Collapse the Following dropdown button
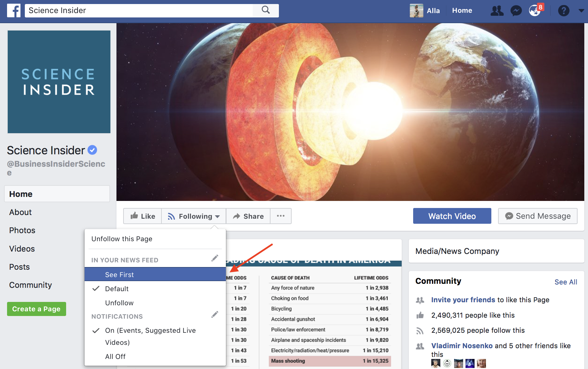This screenshot has height=369, width=588. click(194, 216)
